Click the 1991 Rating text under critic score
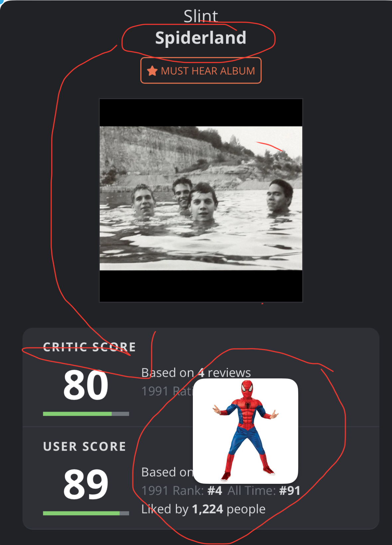This screenshot has width=392, height=545. 167,391
